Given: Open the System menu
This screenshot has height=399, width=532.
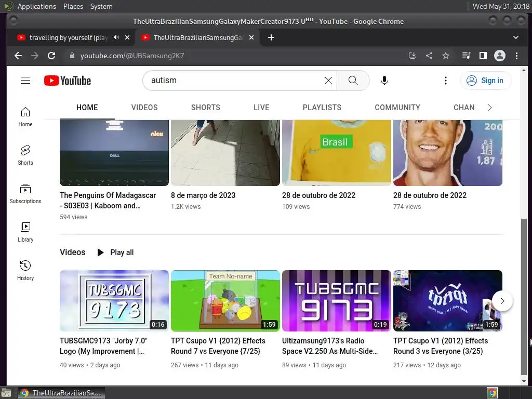Looking at the screenshot, I should (x=101, y=6).
